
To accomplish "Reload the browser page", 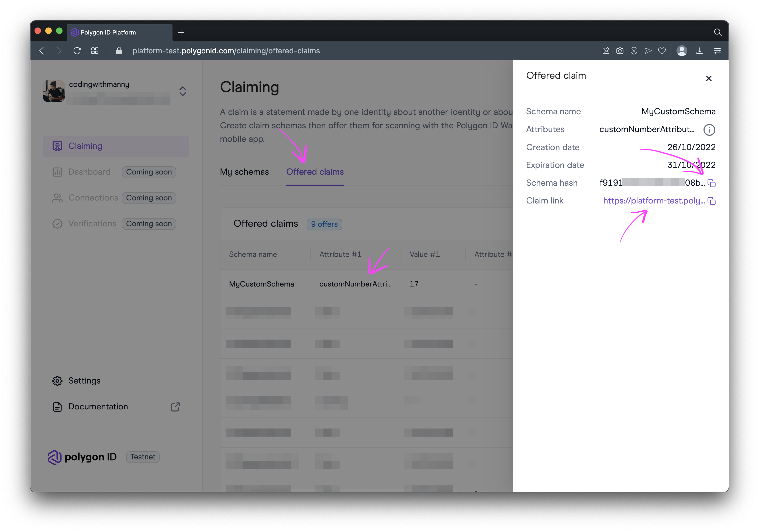I will pyautogui.click(x=77, y=51).
